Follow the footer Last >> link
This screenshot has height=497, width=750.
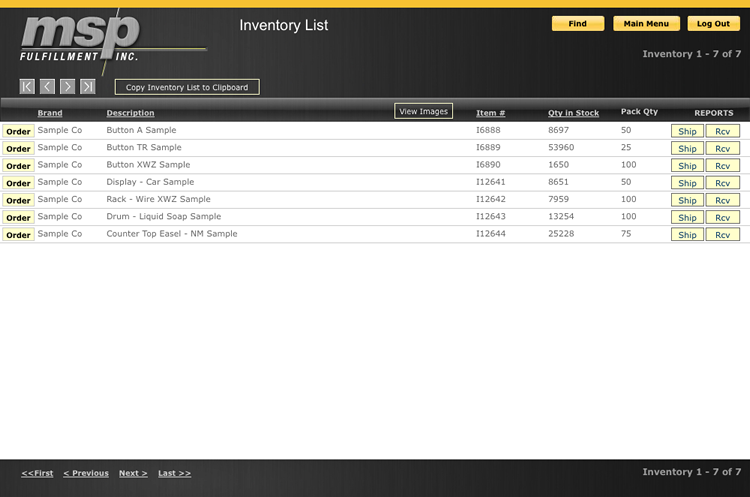click(174, 473)
